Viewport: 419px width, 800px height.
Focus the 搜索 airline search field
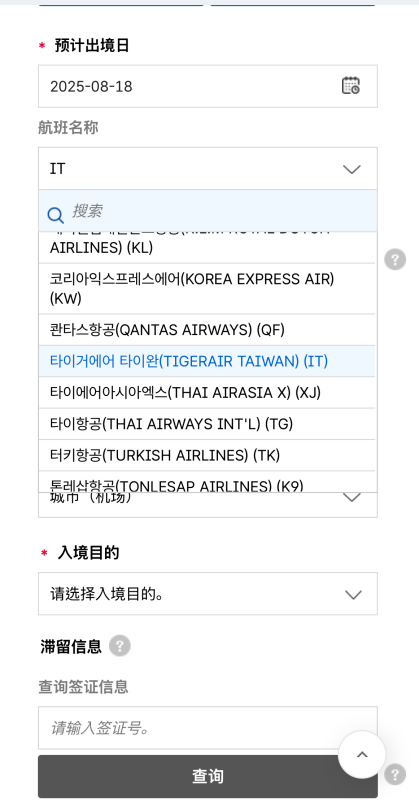click(x=208, y=211)
